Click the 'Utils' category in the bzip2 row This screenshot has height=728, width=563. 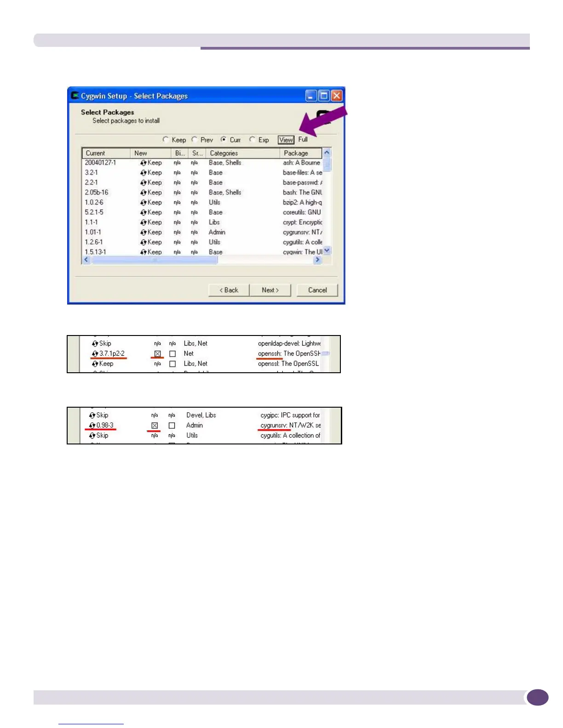215,202
